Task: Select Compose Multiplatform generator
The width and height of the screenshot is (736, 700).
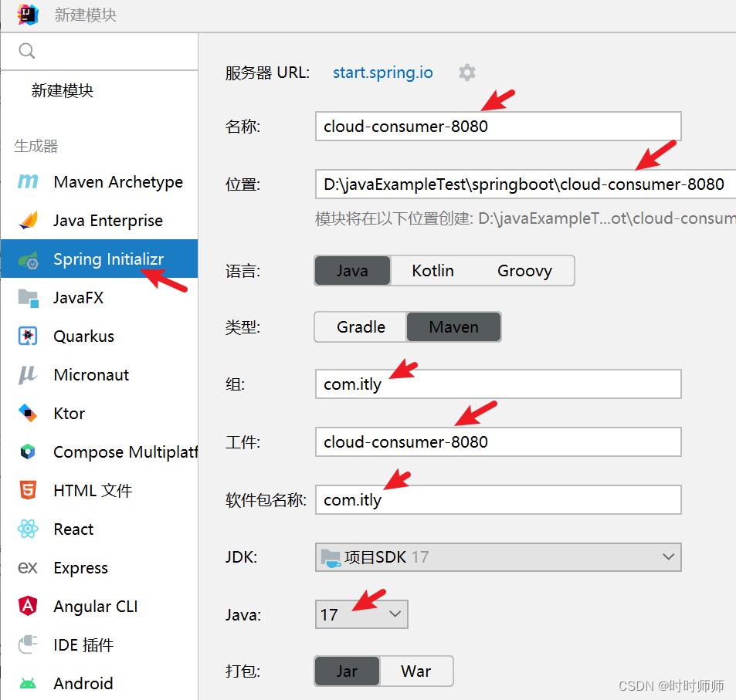Action: click(100, 451)
